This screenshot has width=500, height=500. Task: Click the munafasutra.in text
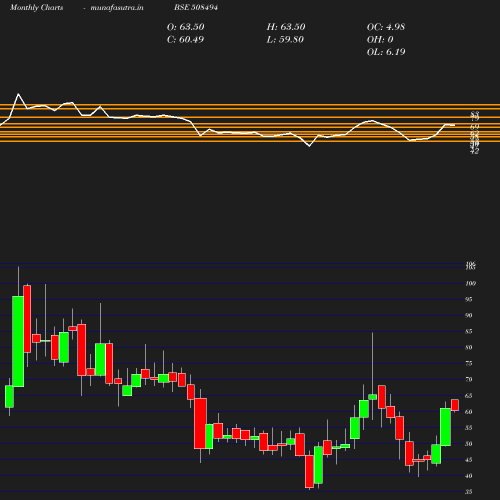click(x=117, y=7)
